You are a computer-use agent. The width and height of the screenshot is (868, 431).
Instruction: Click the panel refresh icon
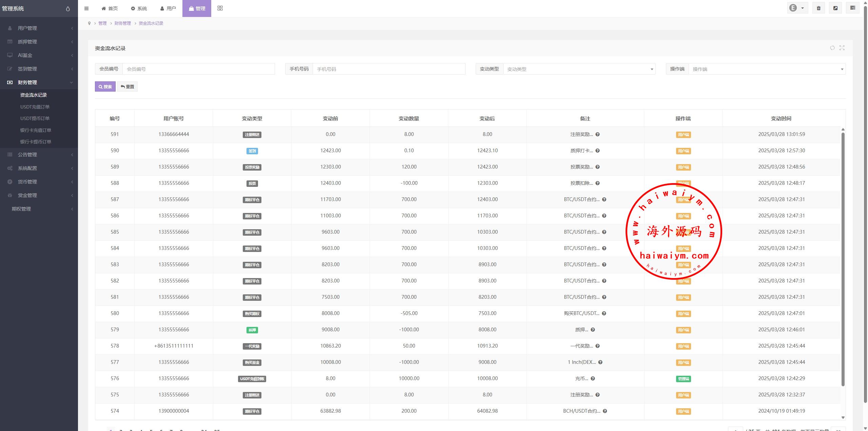click(832, 48)
